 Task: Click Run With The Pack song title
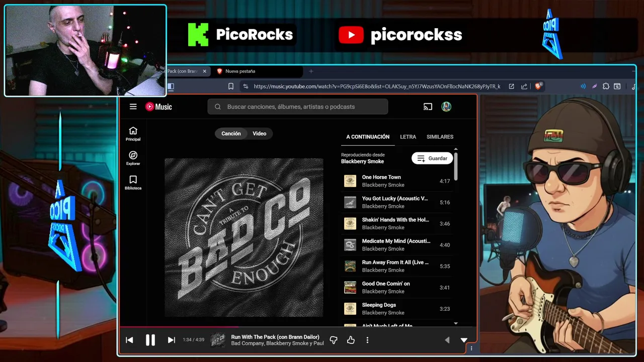[275, 337]
